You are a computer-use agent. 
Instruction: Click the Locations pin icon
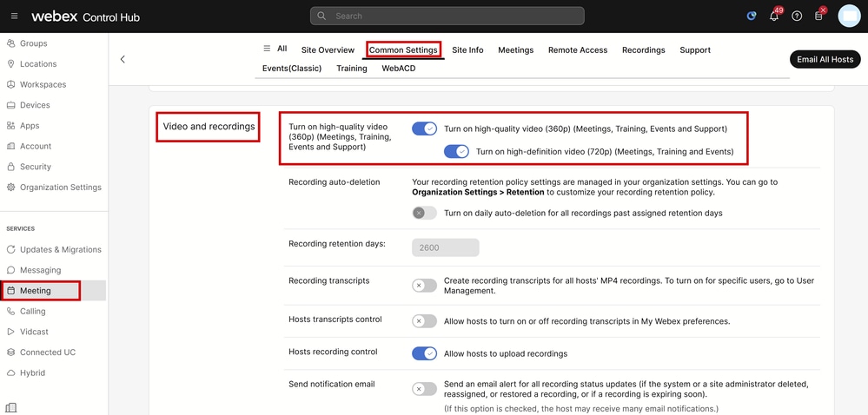click(10, 63)
